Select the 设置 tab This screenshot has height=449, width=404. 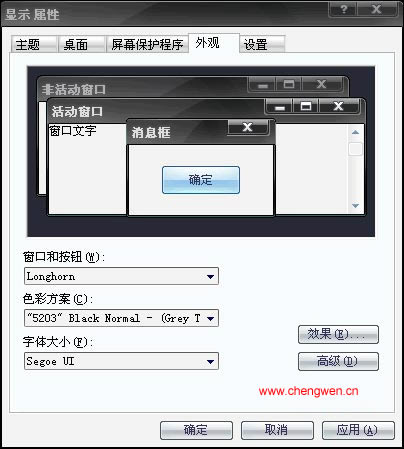pos(262,44)
